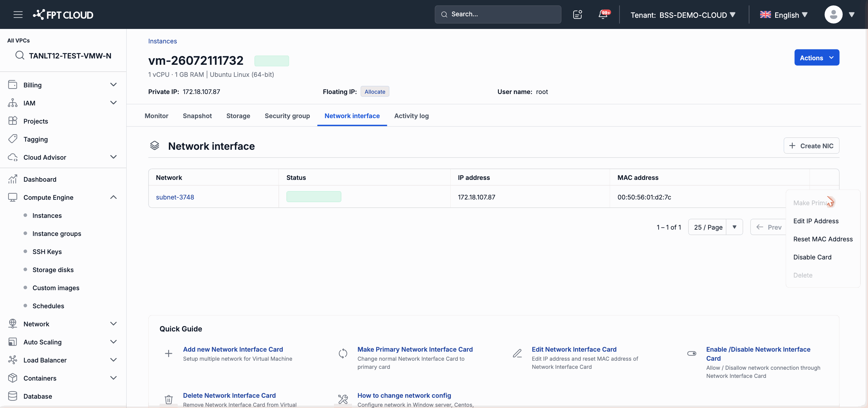The width and height of the screenshot is (868, 408).
Task: Open How to change network config guide
Action: 404,396
